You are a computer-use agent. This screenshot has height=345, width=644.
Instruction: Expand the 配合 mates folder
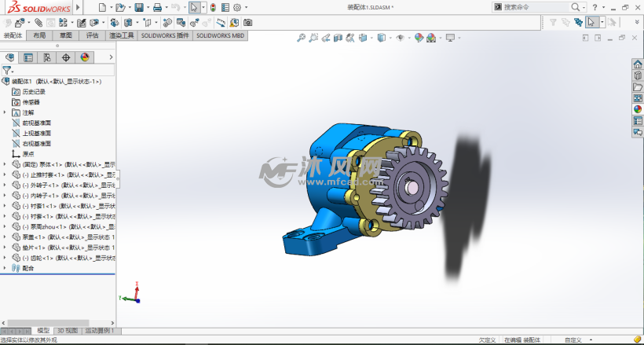click(x=5, y=268)
